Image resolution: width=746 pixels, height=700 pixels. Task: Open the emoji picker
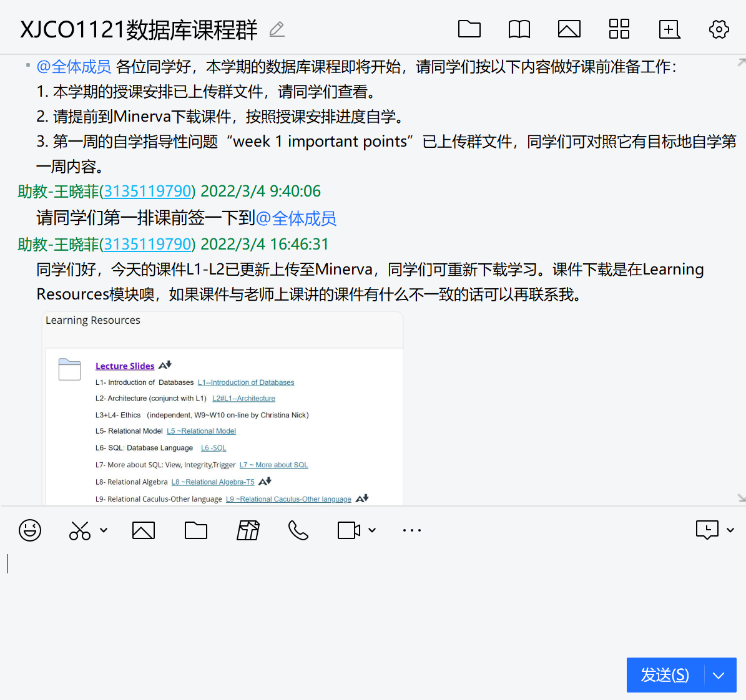click(x=30, y=530)
